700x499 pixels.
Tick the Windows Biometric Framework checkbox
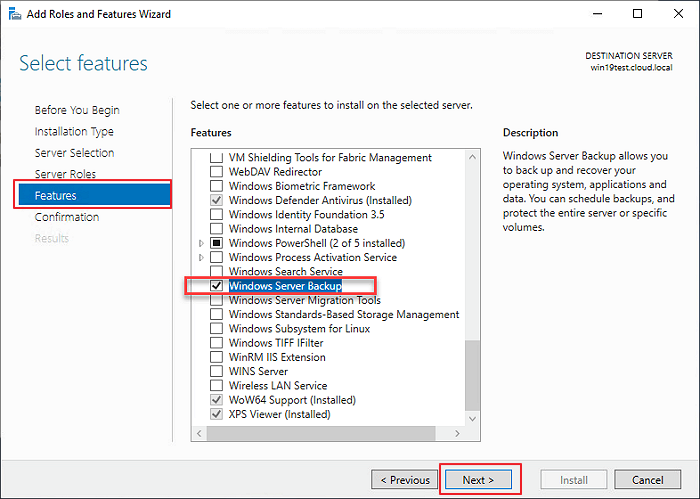[216, 186]
